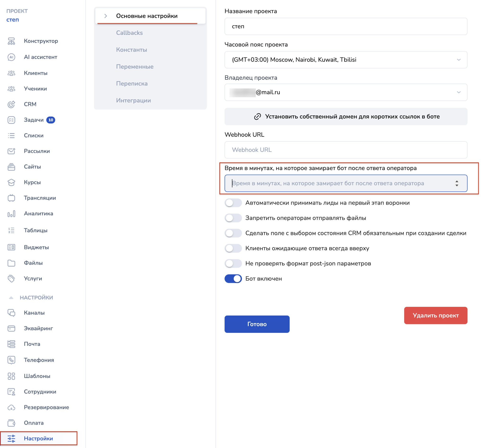Click into the Webhook URL field
The image size is (495, 448).
[345, 150]
